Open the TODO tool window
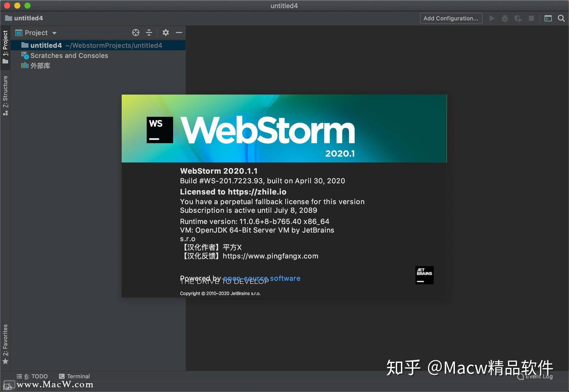Screen dimensions: 569x392 [32, 376]
